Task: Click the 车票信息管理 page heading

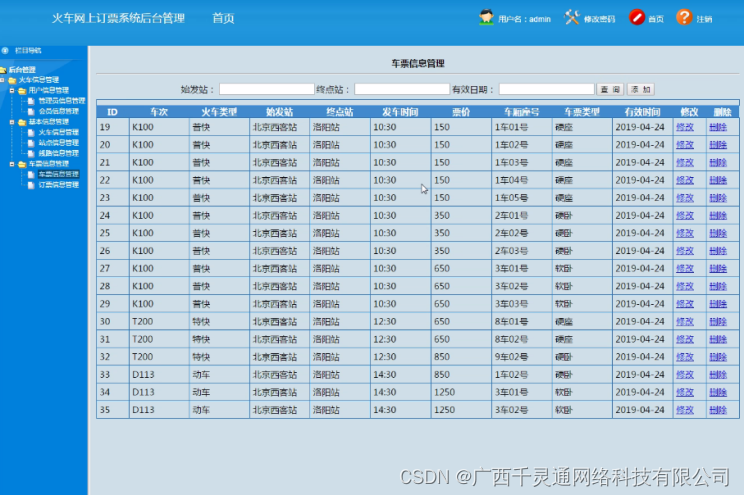Action: 418,64
